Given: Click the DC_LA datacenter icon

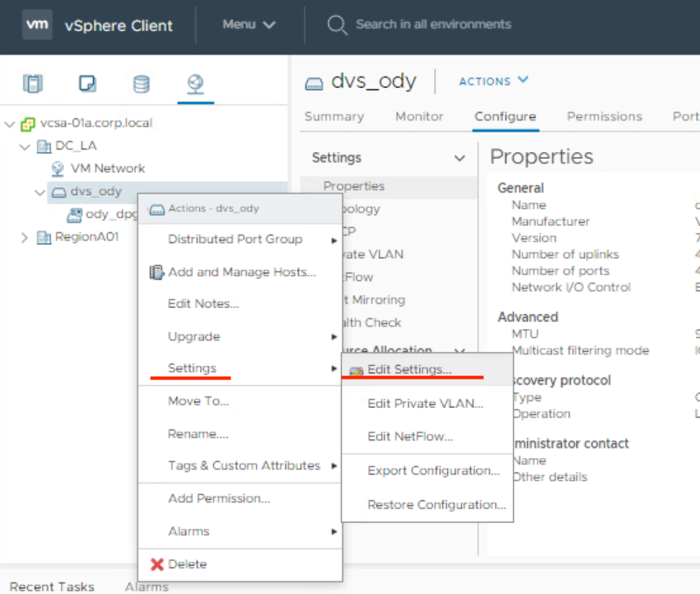Looking at the screenshot, I should tap(44, 146).
